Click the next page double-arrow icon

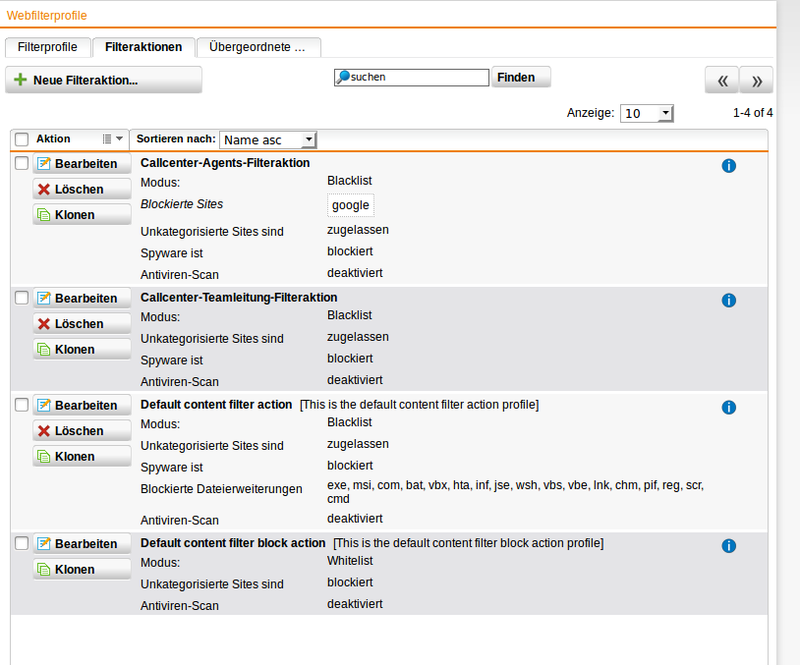pyautogui.click(x=756, y=79)
